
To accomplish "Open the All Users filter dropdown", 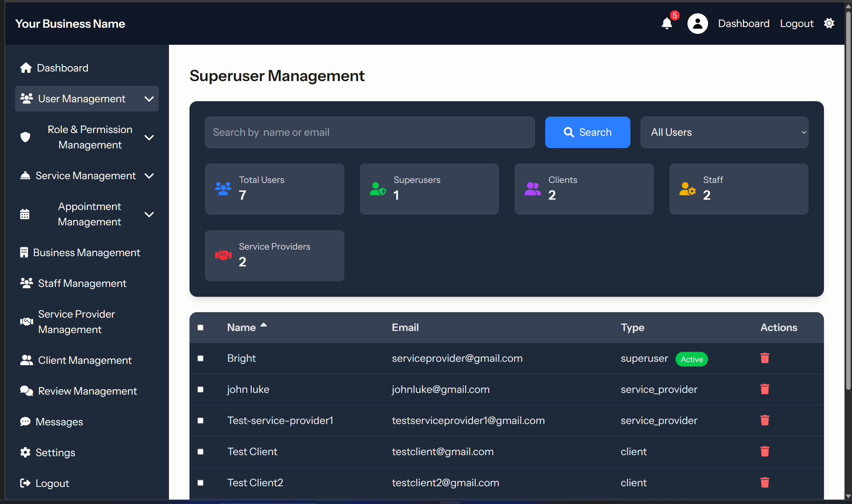I will (x=724, y=132).
